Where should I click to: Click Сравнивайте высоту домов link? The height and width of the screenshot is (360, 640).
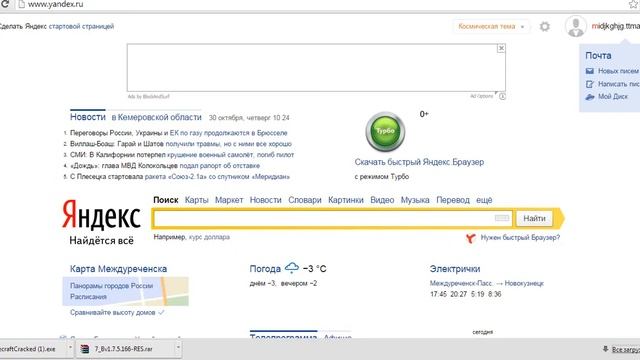click(113, 313)
